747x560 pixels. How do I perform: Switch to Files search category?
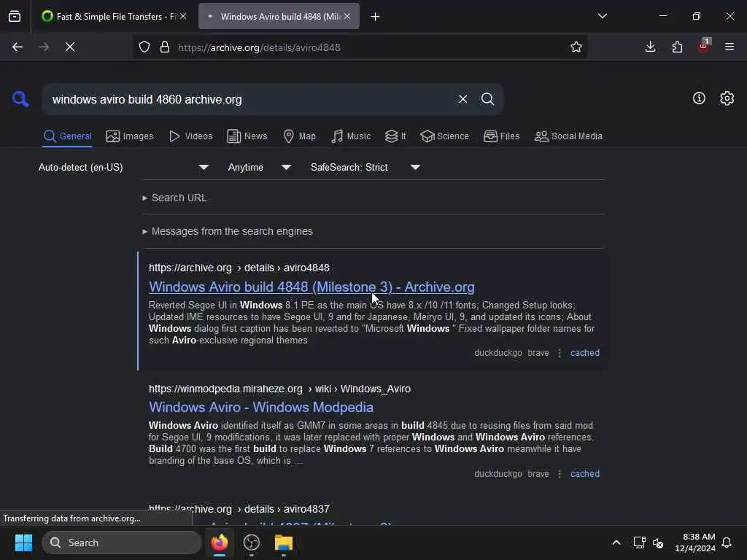pyautogui.click(x=501, y=136)
